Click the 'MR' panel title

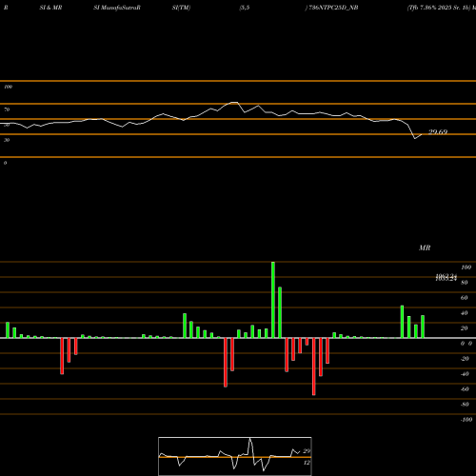[425, 248]
